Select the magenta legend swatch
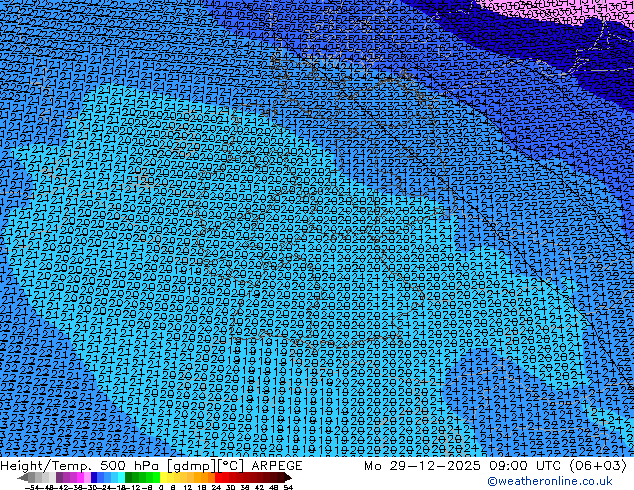This screenshot has width=634, height=490. 80,477
